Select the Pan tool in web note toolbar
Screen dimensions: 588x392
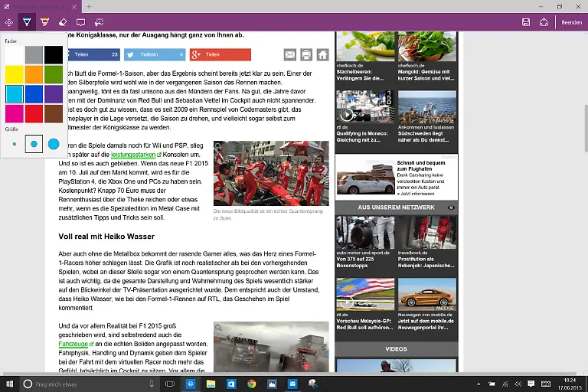click(x=9, y=22)
